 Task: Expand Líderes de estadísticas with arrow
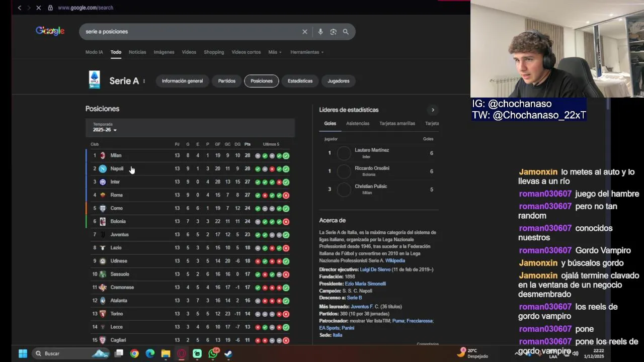click(433, 110)
